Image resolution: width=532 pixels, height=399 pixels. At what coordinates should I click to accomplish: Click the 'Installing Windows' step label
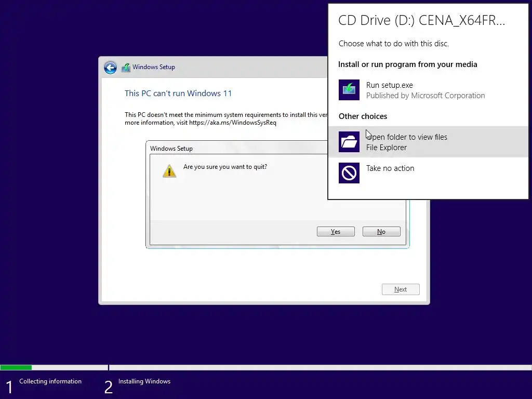click(144, 381)
